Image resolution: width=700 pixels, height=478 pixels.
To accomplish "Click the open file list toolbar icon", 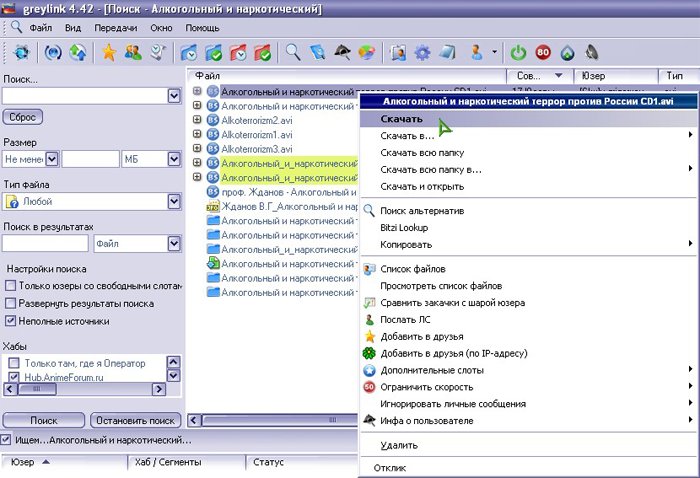I will (x=398, y=53).
